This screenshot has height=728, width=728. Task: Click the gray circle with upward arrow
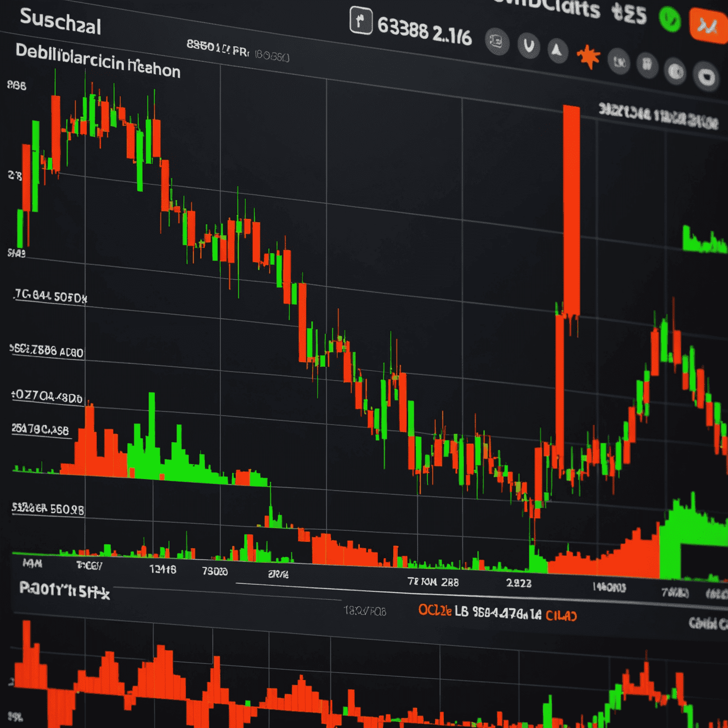coord(557,50)
